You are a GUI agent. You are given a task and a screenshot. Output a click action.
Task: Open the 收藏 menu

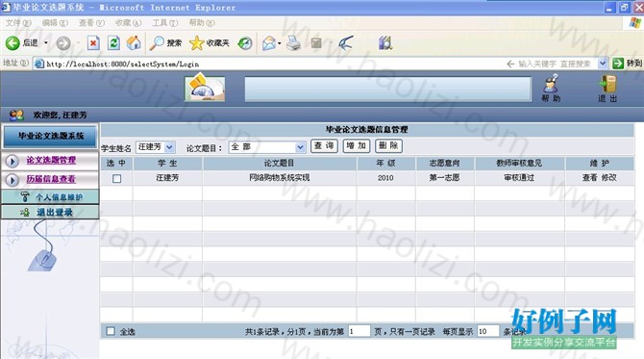[x=128, y=22]
